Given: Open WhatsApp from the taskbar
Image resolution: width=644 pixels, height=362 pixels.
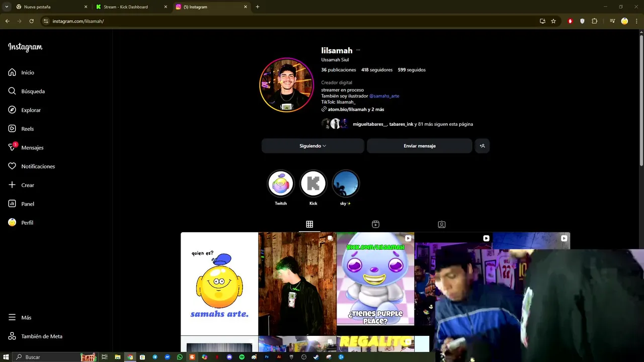Looking at the screenshot, I should click(180, 357).
